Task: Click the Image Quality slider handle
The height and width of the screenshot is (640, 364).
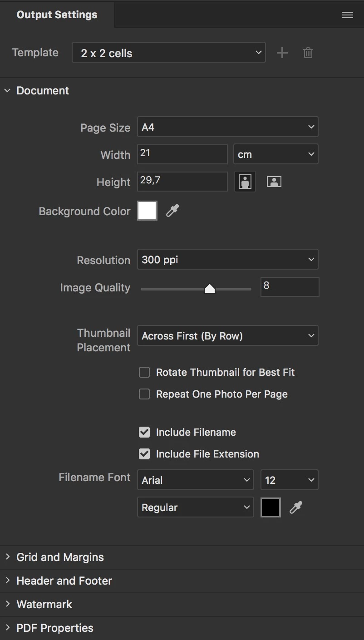Action: (x=209, y=289)
